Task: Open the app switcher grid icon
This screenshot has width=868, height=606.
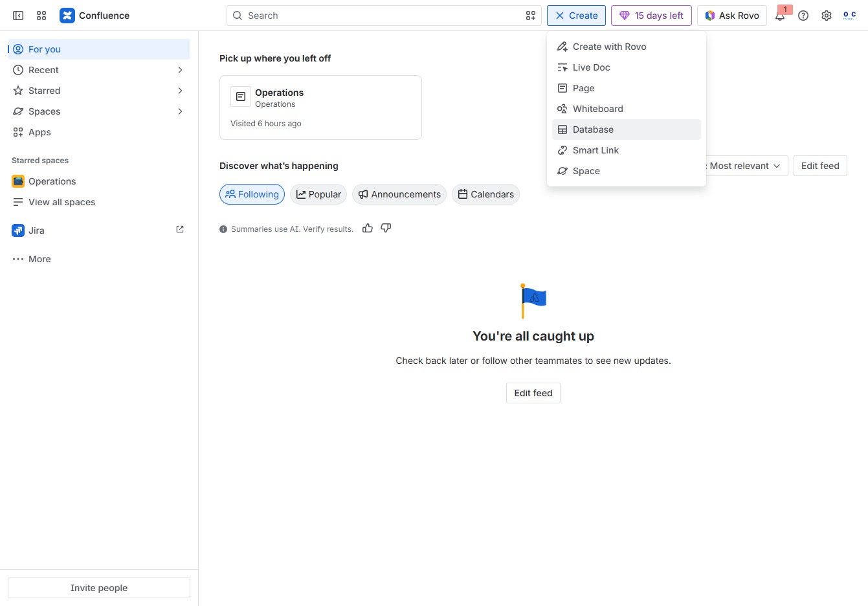Action: click(41, 16)
